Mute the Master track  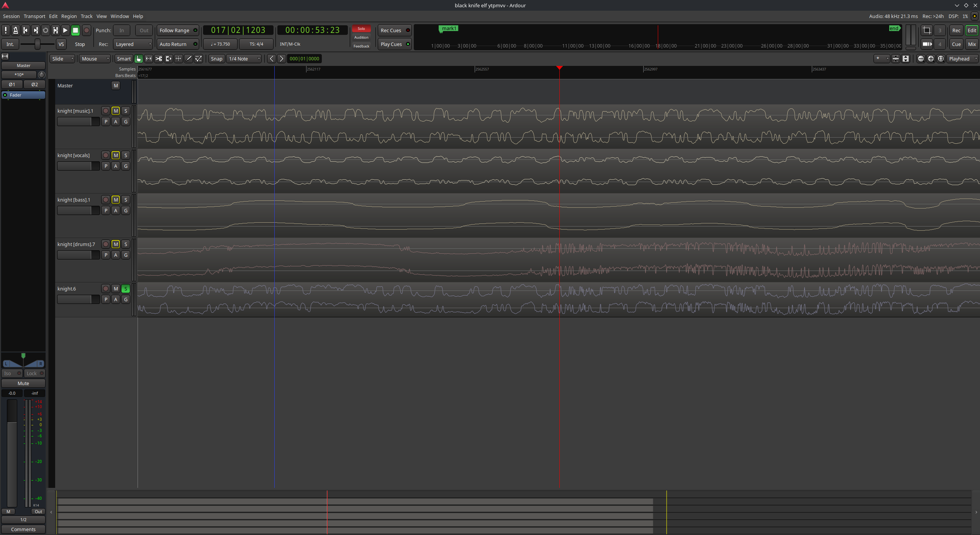(x=116, y=85)
